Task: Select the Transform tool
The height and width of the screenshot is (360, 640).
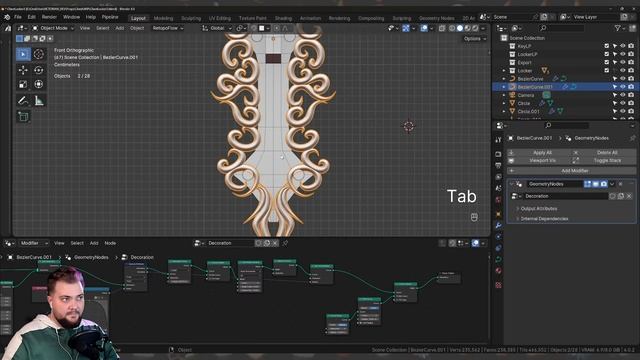Action: [39, 84]
